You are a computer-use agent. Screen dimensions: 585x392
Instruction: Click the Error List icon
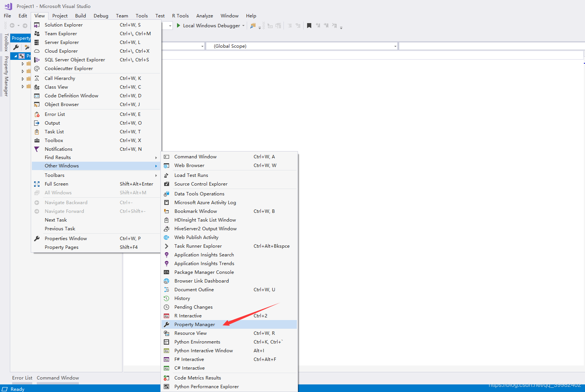(x=37, y=114)
